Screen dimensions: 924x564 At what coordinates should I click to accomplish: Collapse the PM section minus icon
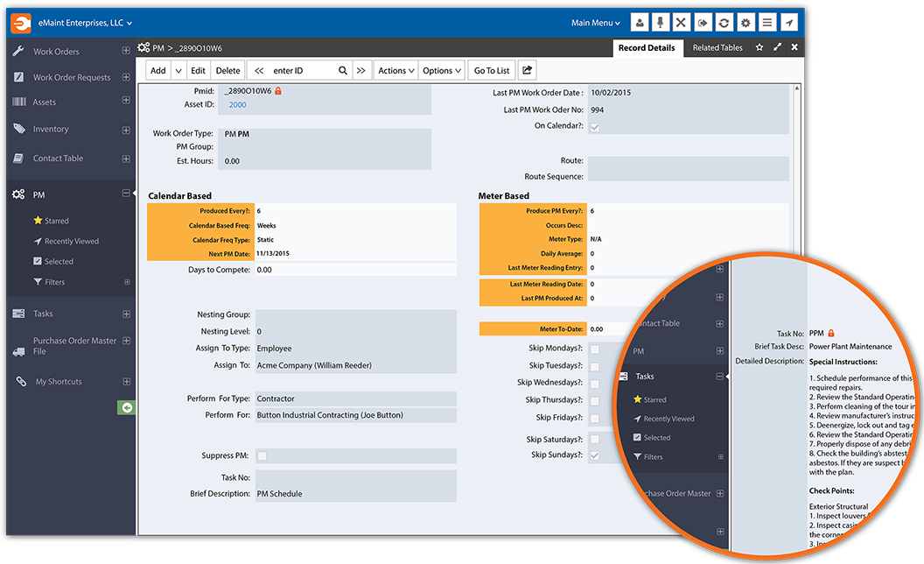126,193
